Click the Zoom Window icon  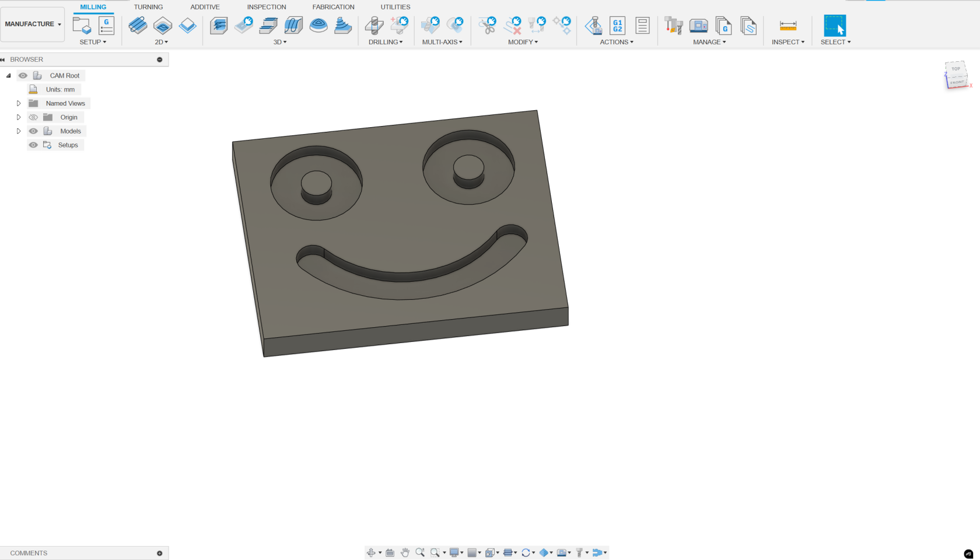(x=435, y=552)
